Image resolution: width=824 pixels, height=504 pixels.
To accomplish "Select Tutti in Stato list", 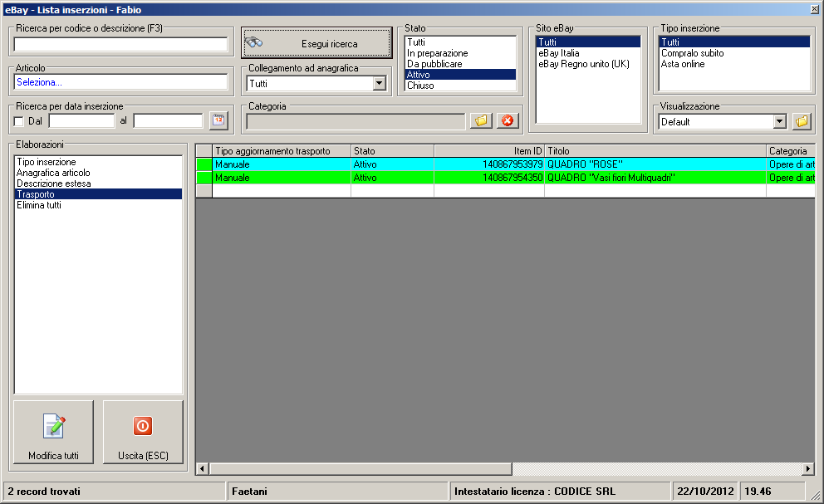I will click(x=460, y=42).
